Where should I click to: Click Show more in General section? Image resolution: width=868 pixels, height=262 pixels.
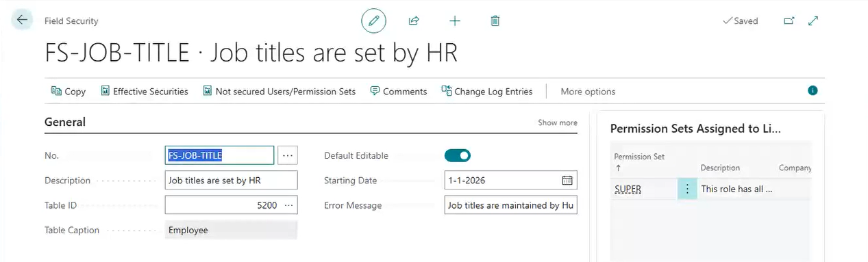(558, 122)
